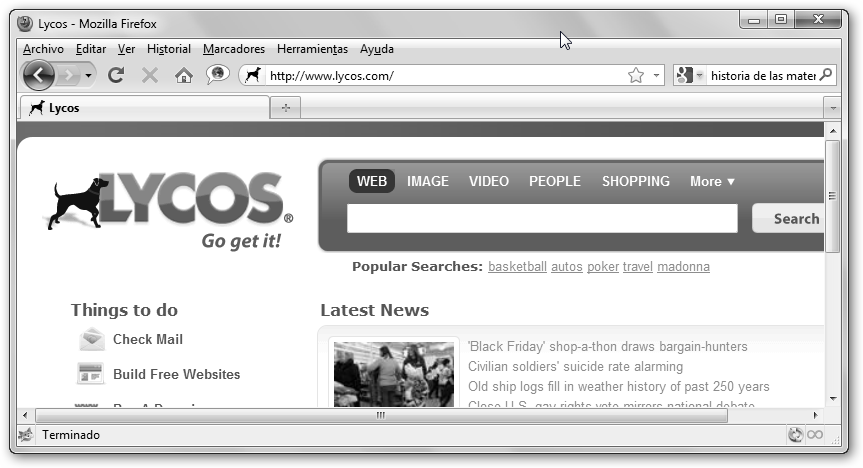Image resolution: width=863 pixels, height=468 pixels.
Task: Open the Marcadores menu
Action: [233, 49]
